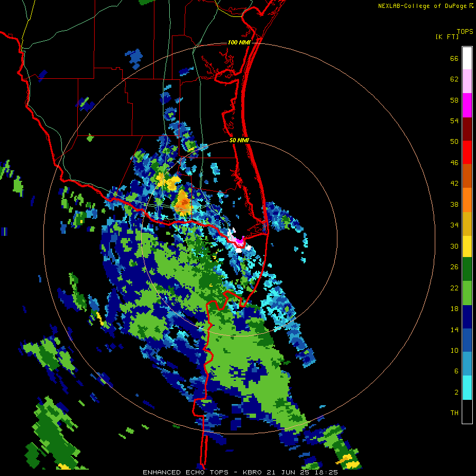The height and width of the screenshot is (476, 476).
Task: Click the 10 value on the legend
Action: (x=454, y=350)
